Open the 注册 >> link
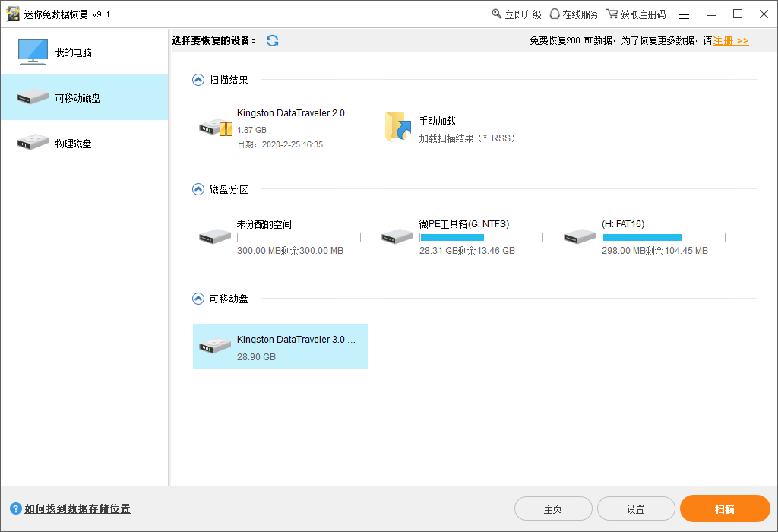The height and width of the screenshot is (532, 778). click(x=731, y=41)
